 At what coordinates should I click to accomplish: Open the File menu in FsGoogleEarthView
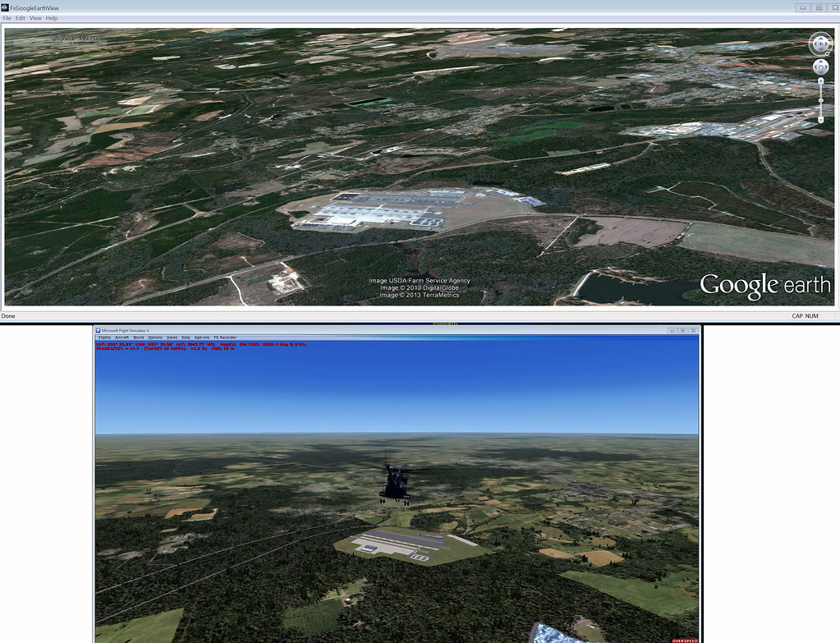7,18
